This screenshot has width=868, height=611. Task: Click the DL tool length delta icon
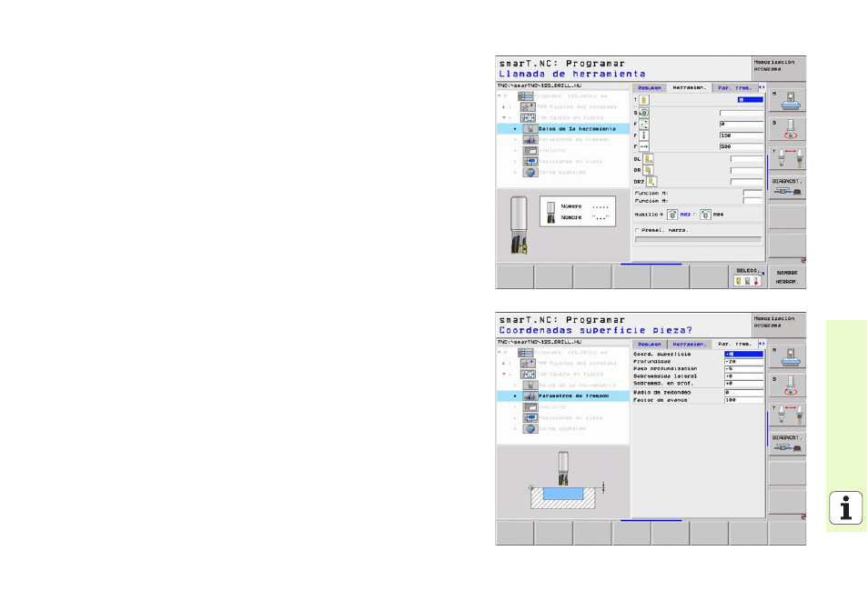648,158
